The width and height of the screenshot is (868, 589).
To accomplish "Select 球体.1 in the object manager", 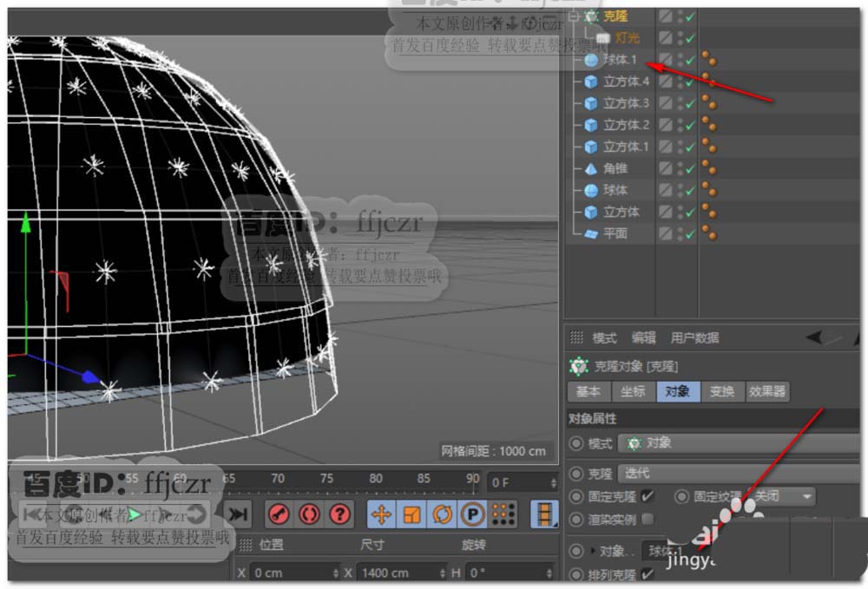I will click(x=620, y=60).
